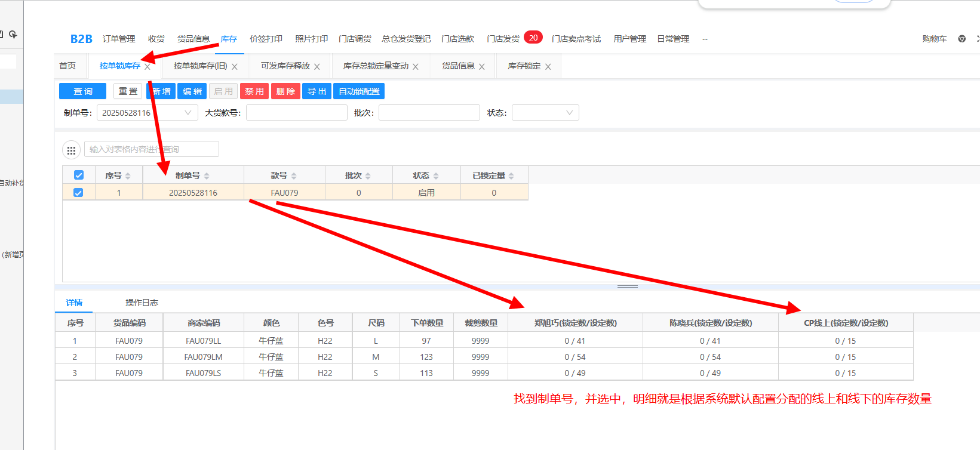This screenshot has height=450, width=980.
Task: Expand the 制单号 dropdown arrow
Action: tap(188, 113)
